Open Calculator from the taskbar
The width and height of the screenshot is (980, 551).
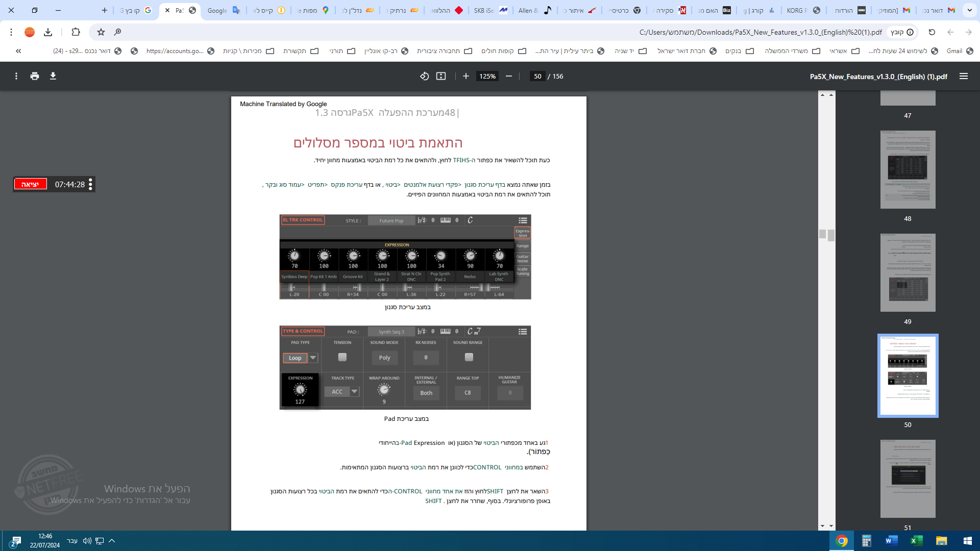pos(866,541)
